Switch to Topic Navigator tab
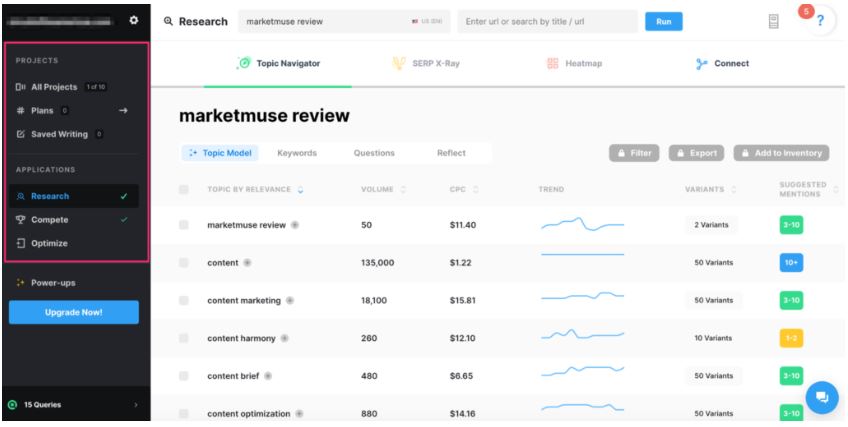Viewport: 848px width, 427px height. [278, 64]
